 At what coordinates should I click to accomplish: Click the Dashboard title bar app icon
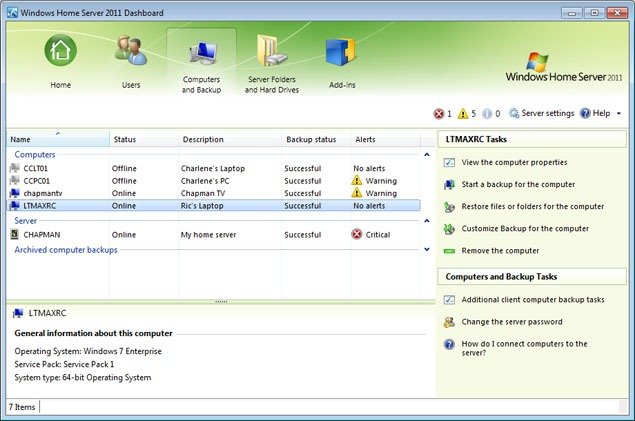tap(13, 13)
